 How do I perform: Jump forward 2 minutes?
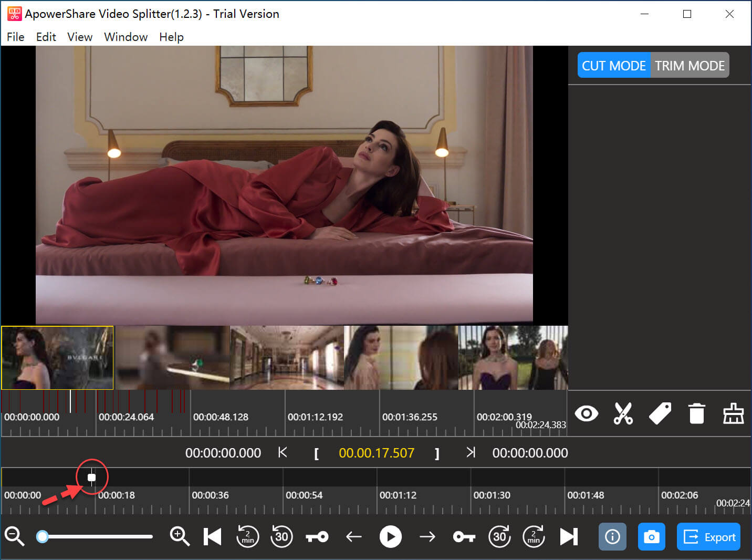pos(534,537)
